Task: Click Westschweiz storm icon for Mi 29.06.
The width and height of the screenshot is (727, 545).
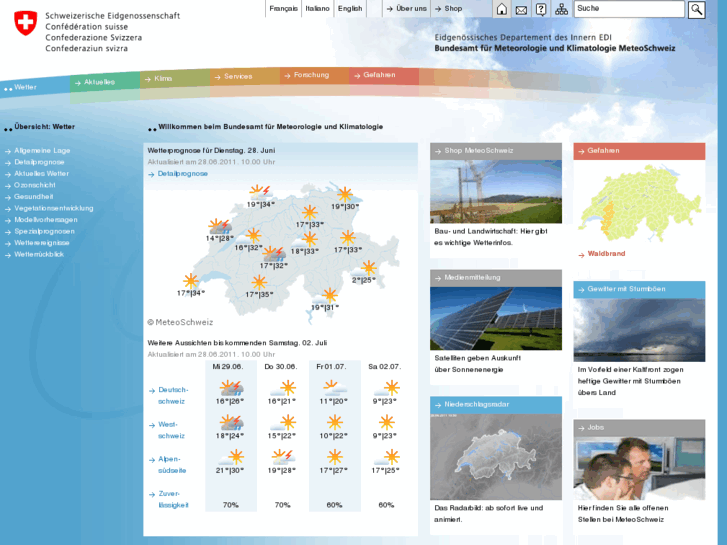Action: [231, 423]
